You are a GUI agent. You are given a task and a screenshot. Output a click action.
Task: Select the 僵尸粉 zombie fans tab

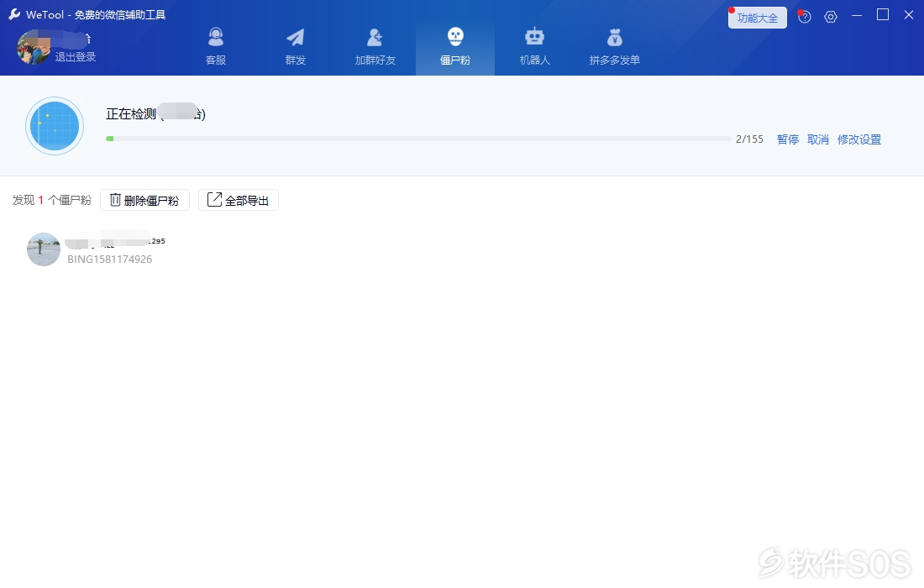[x=455, y=47]
